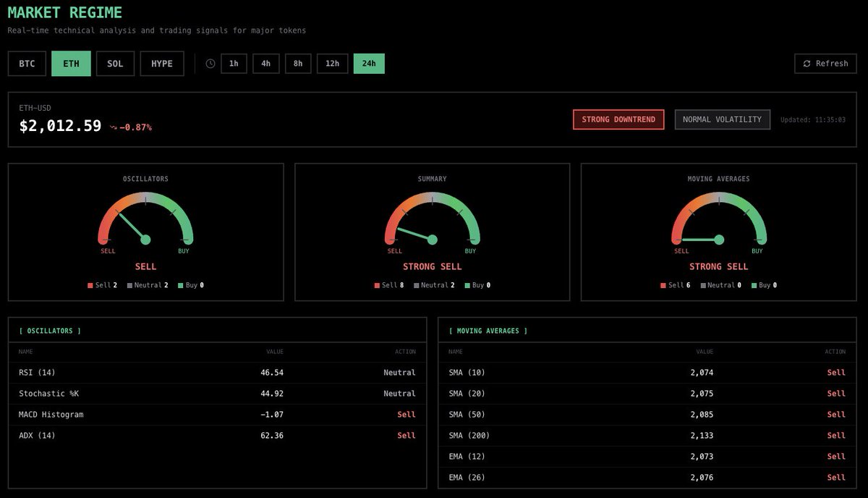
Task: Click the Summary gauge dial
Action: pyautogui.click(x=433, y=220)
